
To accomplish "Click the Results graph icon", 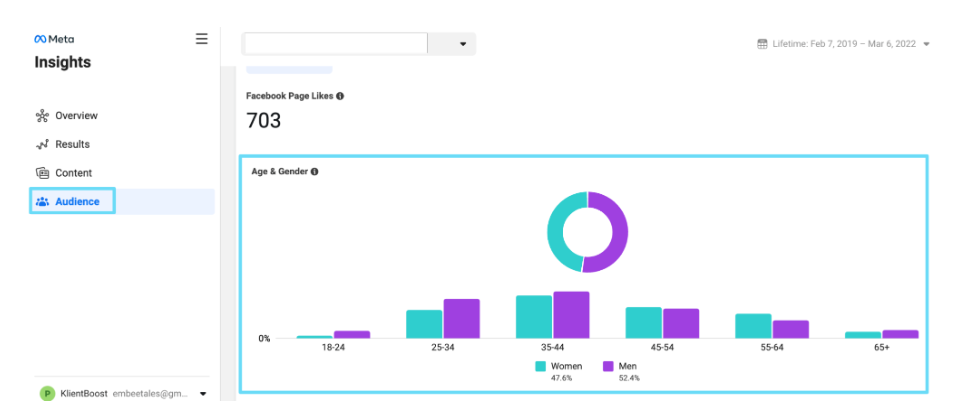I will pyautogui.click(x=42, y=145).
